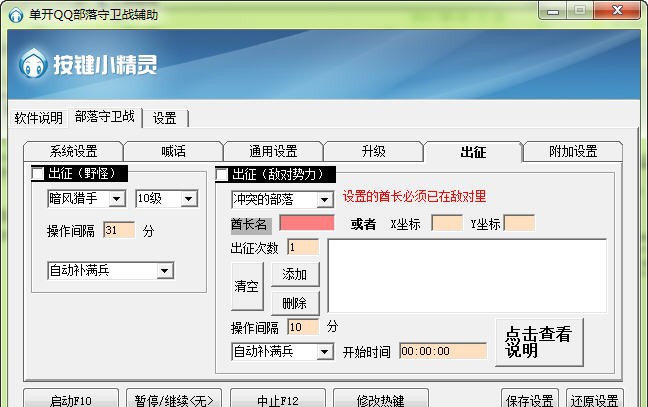Start the script with 启动F10
Image resolution: width=648 pixels, height=407 pixels.
point(71,399)
